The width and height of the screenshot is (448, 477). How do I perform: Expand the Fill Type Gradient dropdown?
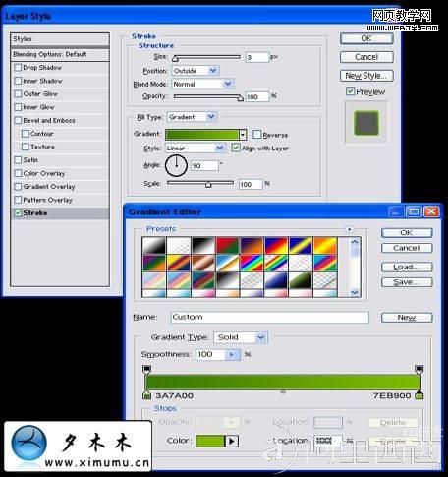click(193, 117)
